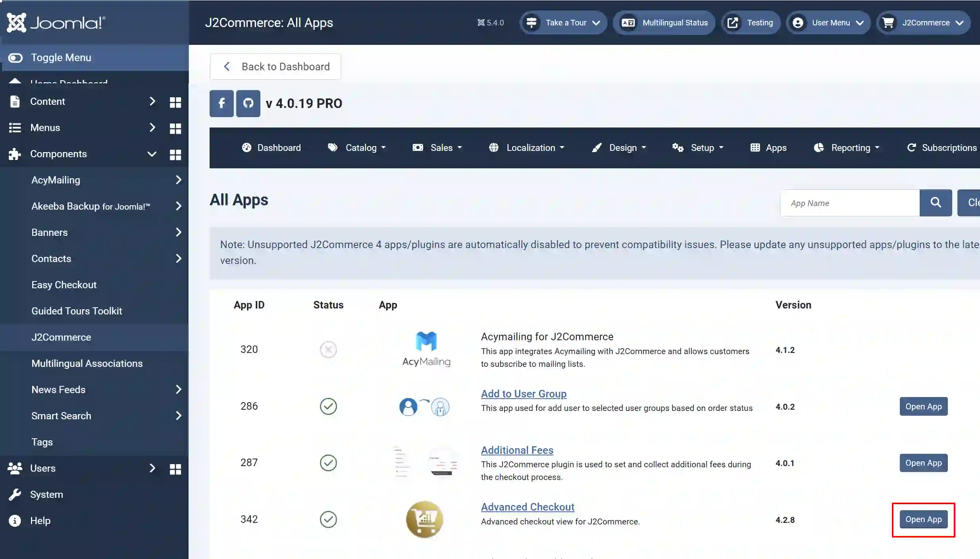The height and width of the screenshot is (559, 980).
Task: Click the Users group icon in sidebar
Action: (15, 468)
